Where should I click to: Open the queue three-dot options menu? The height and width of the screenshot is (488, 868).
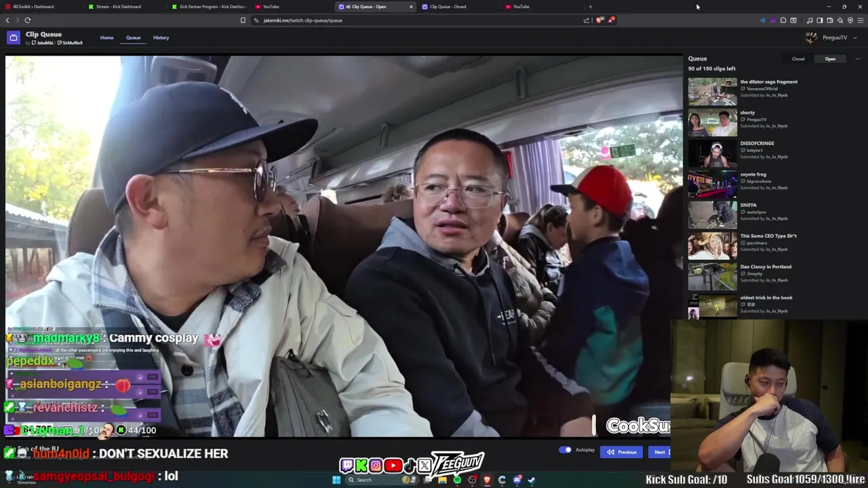pos(858,59)
